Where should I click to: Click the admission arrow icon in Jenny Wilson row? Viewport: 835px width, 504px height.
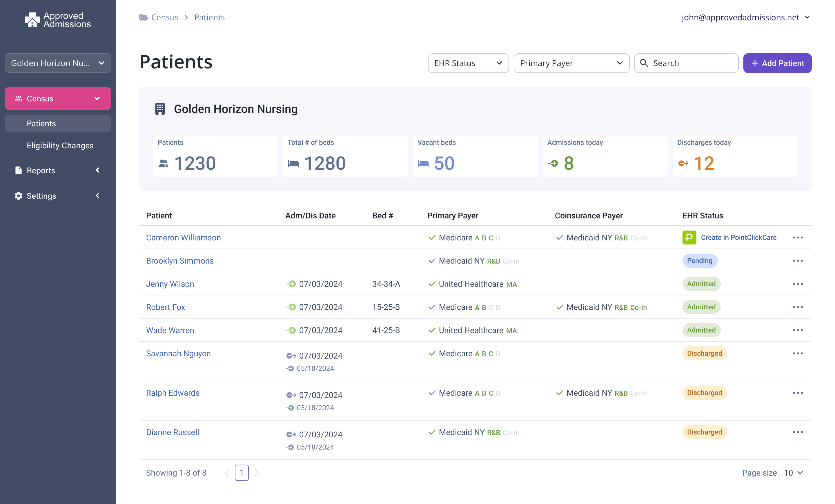(x=291, y=284)
